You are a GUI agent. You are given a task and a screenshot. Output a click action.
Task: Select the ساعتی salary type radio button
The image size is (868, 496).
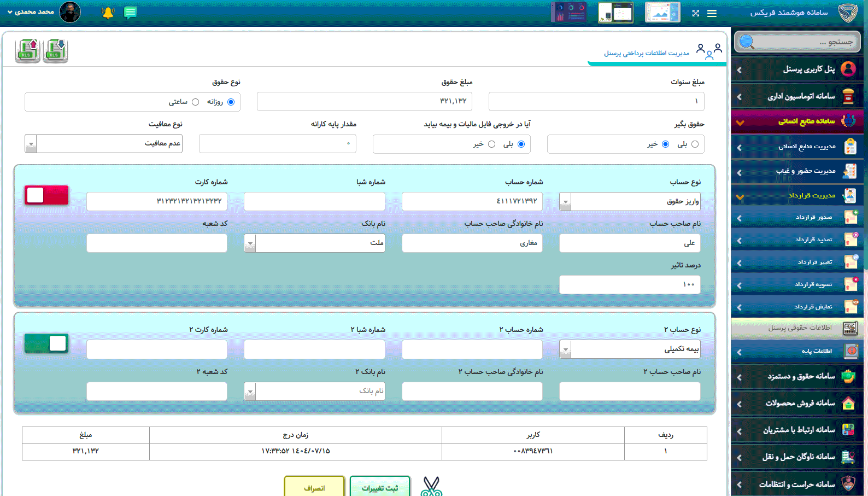click(x=195, y=102)
